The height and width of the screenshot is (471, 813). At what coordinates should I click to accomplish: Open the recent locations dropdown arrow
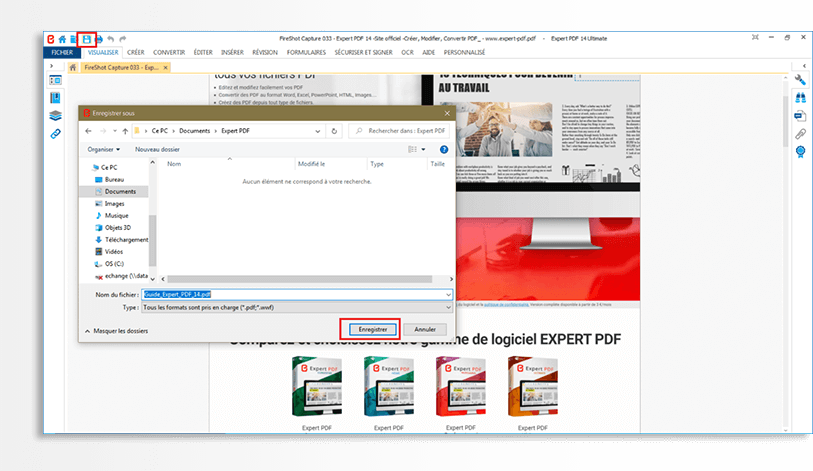tap(115, 131)
